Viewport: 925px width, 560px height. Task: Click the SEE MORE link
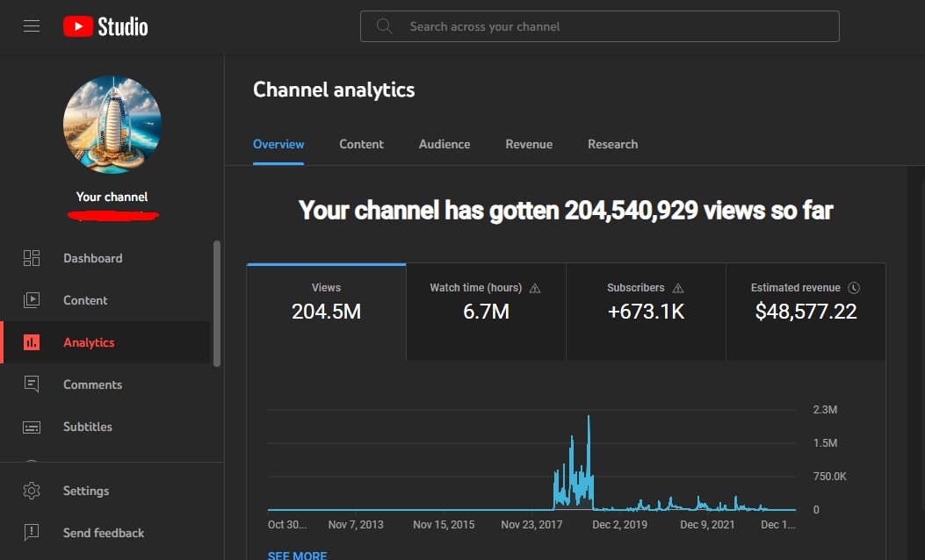click(297, 556)
